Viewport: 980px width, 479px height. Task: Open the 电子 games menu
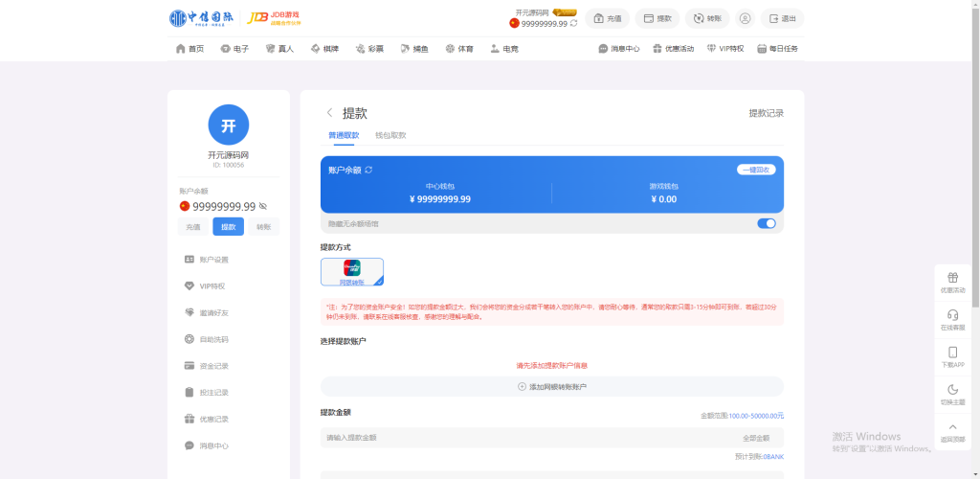click(234, 48)
